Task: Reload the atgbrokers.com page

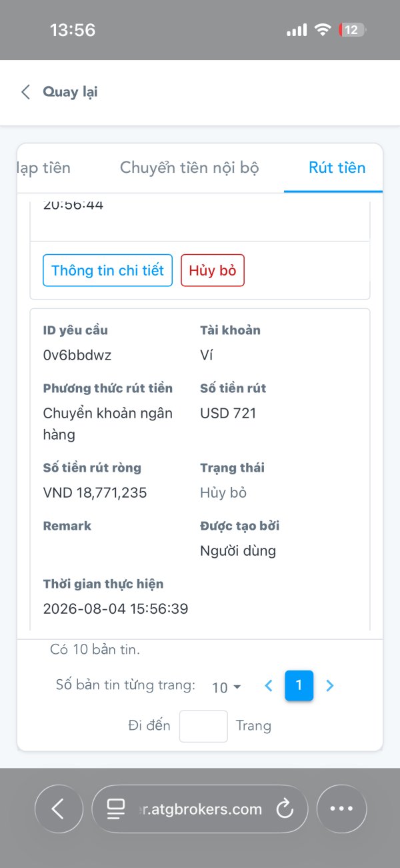Action: click(285, 809)
